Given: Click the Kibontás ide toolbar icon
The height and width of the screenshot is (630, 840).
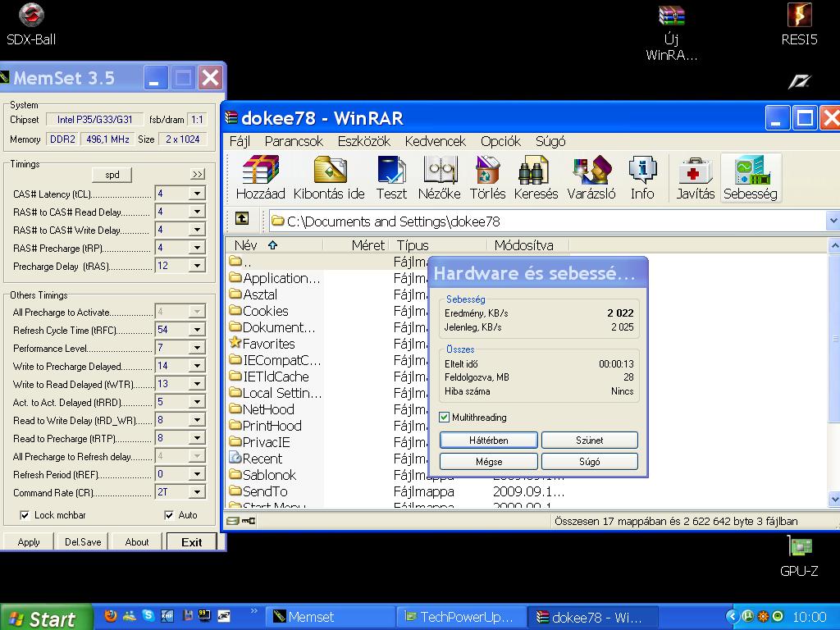Looking at the screenshot, I should click(x=329, y=177).
